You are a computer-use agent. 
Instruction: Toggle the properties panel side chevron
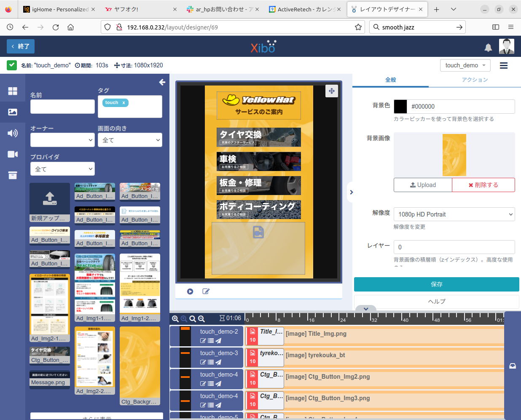352,192
